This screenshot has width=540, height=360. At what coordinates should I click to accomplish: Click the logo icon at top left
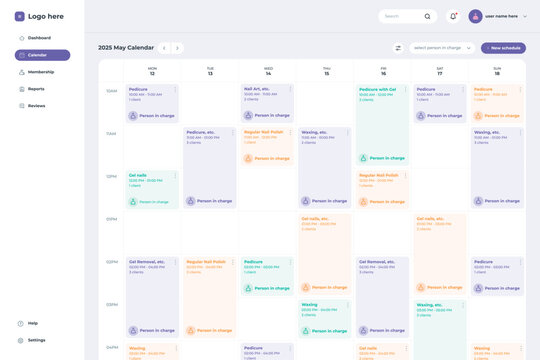tap(20, 16)
